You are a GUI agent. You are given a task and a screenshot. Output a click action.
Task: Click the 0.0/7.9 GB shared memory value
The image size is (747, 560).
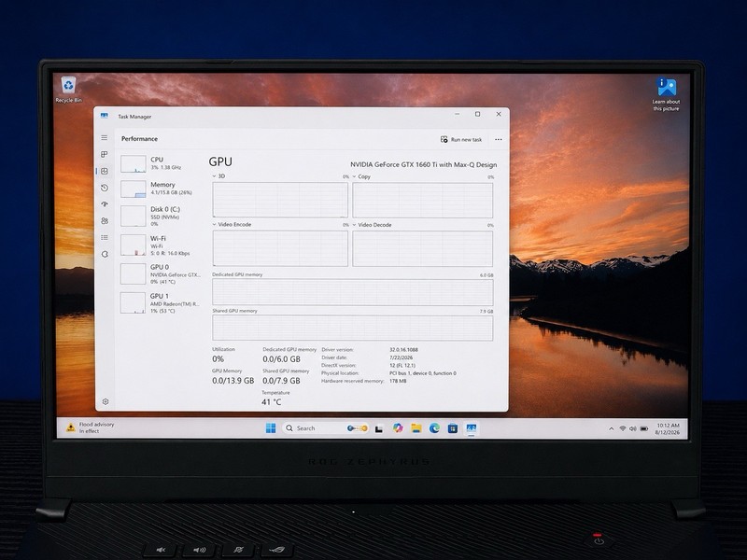[282, 381]
